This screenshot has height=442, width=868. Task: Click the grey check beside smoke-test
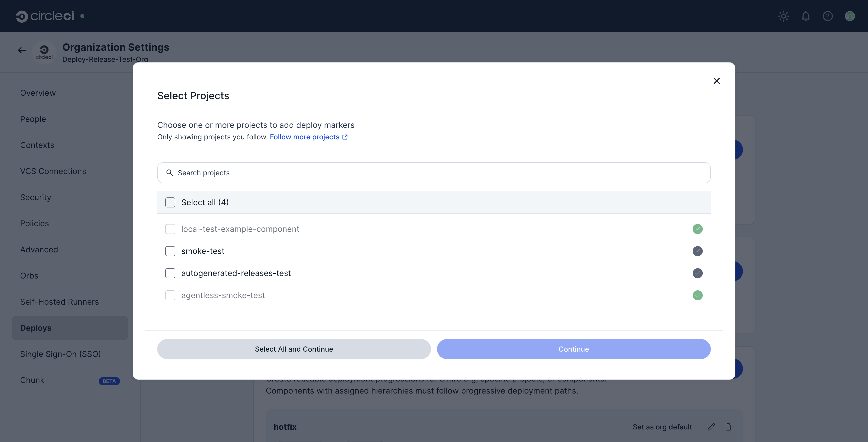(x=697, y=251)
